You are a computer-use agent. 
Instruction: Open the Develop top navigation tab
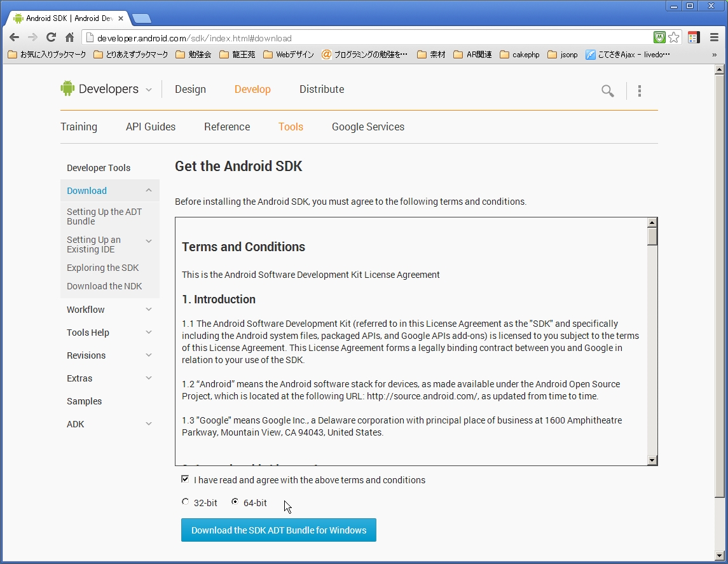(x=252, y=89)
